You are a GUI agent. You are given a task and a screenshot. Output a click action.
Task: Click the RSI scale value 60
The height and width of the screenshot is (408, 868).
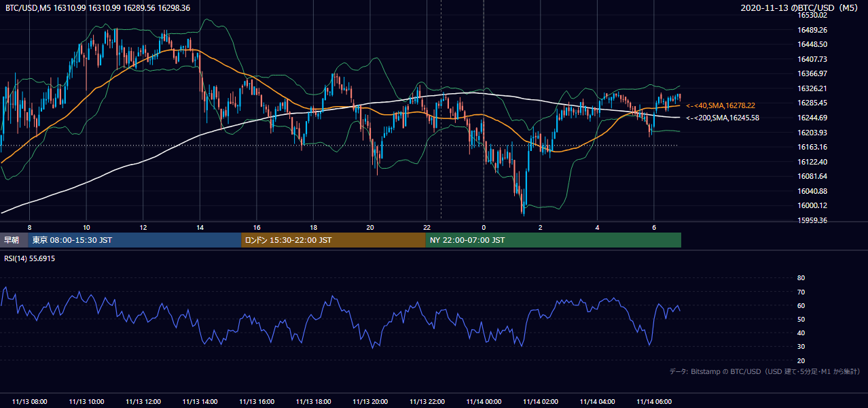click(801, 305)
